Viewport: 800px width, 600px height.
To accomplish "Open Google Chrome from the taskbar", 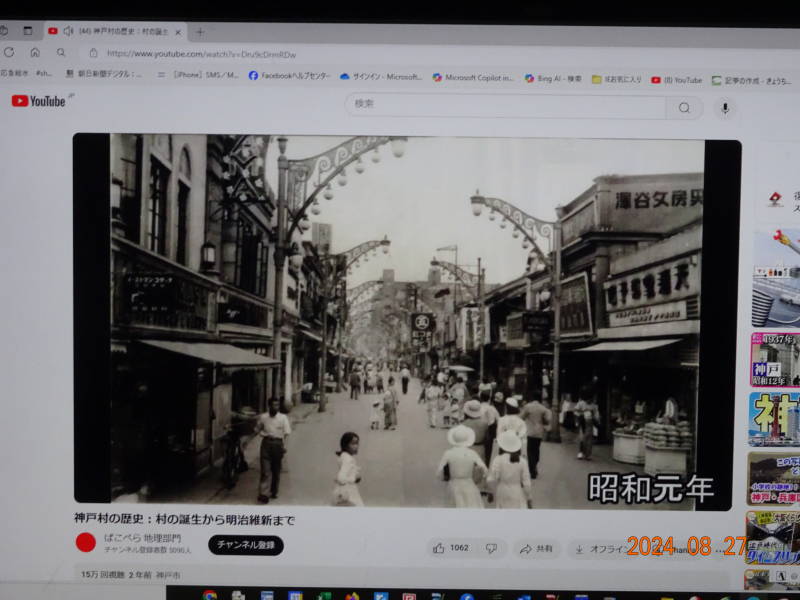I will tap(209, 595).
